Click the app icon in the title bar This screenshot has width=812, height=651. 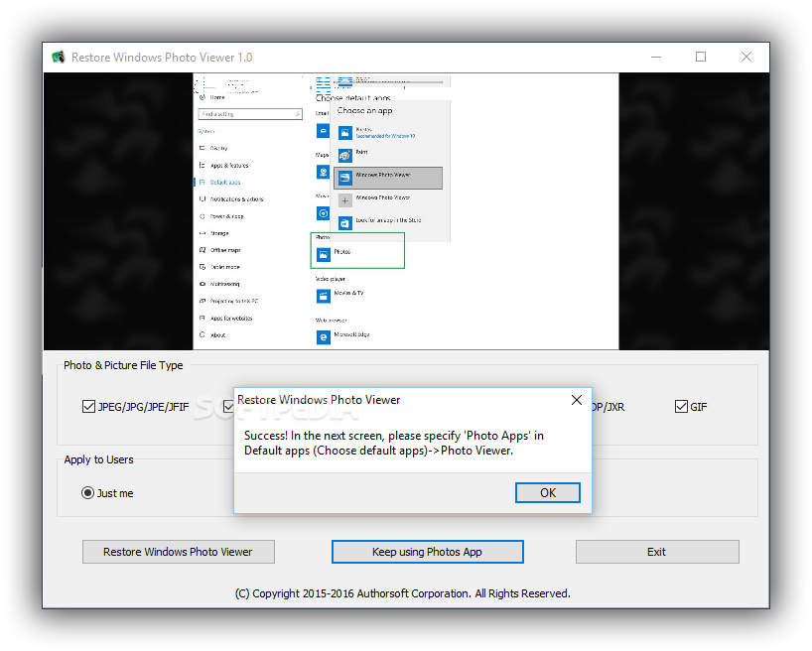[59, 57]
